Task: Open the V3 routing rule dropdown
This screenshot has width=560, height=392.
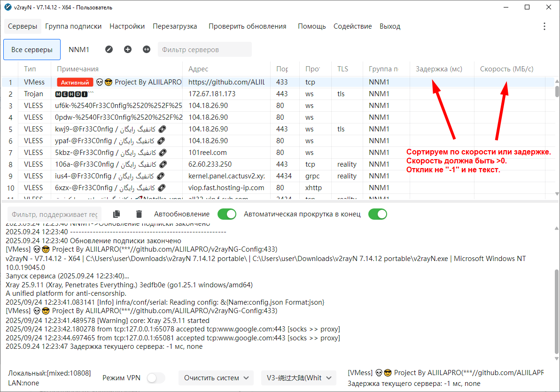Action: (299, 378)
